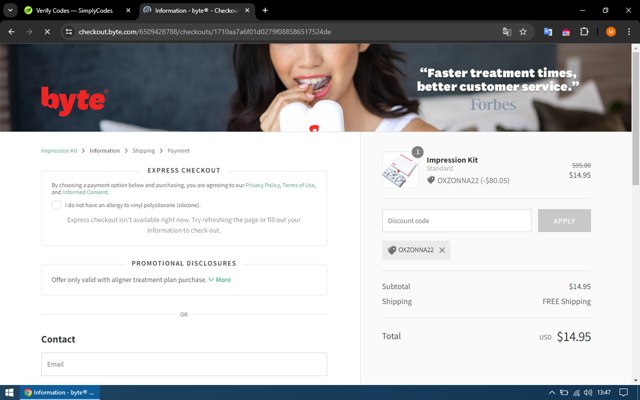Select the Information byte Checkout tab
Image resolution: width=640 pixels, height=400 pixels.
coord(197,11)
